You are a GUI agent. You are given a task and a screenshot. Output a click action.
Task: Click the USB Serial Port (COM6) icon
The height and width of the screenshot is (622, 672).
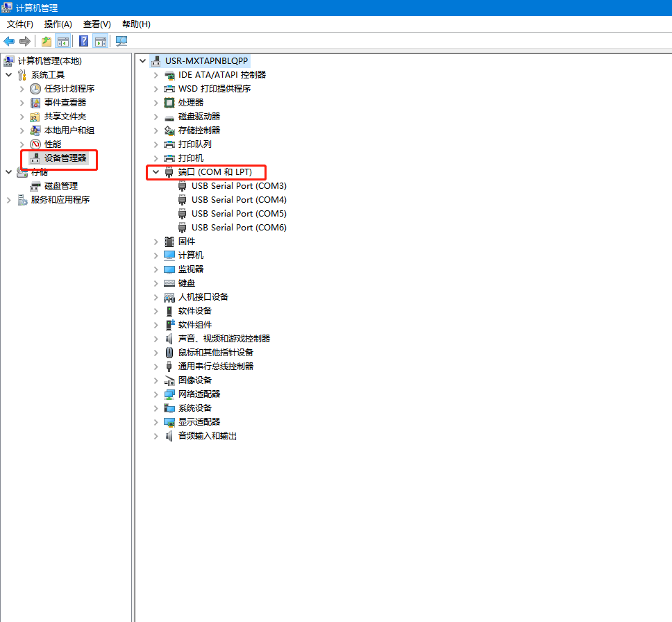183,228
